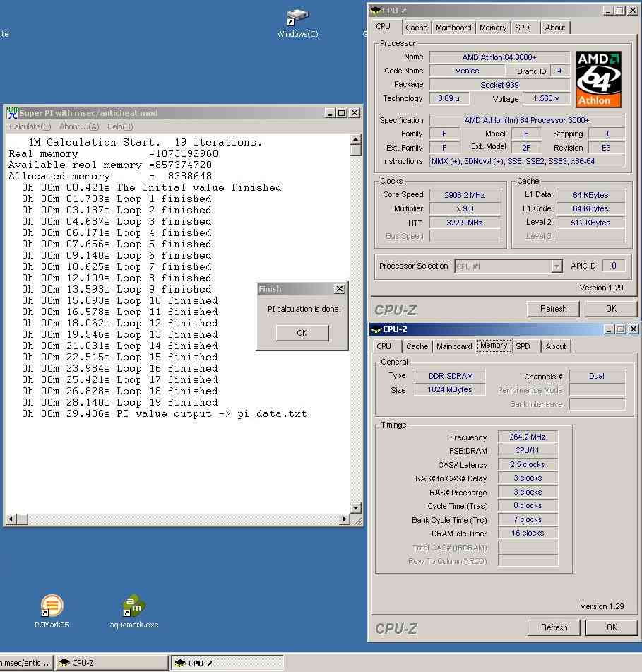Open the Windows(C) desktop shortcut
642x672 pixels.
coord(297,23)
